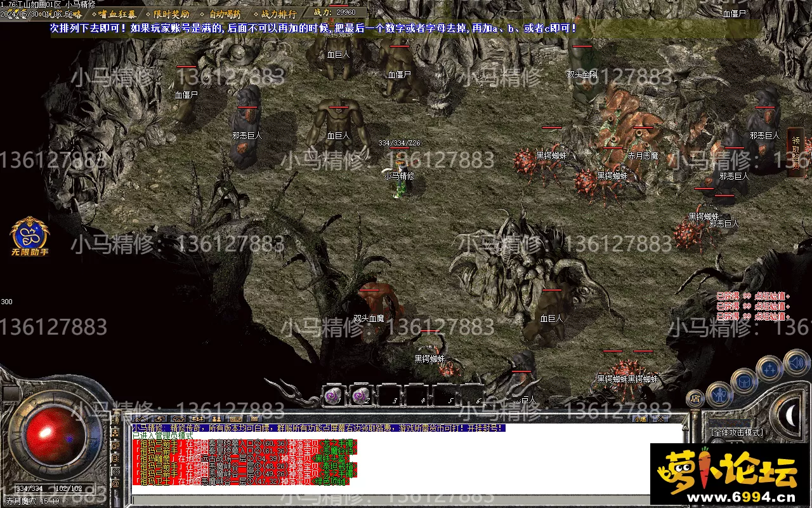This screenshot has height=508, width=812.
Task: Select empty quick slot 5
Action: 445,395
